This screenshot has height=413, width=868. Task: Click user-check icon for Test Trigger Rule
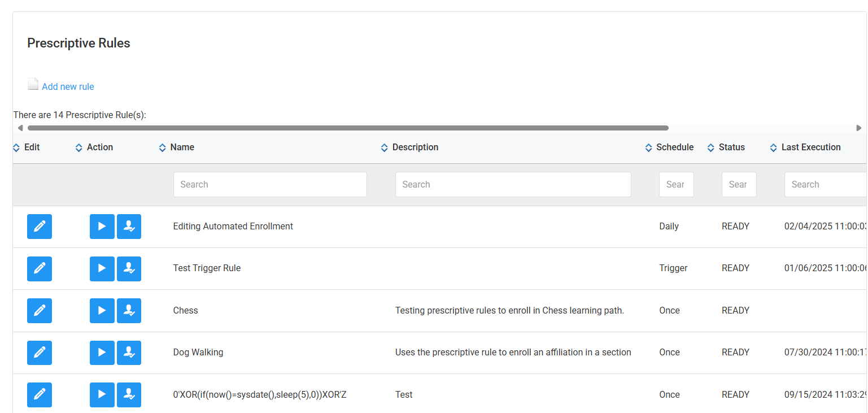click(x=129, y=268)
